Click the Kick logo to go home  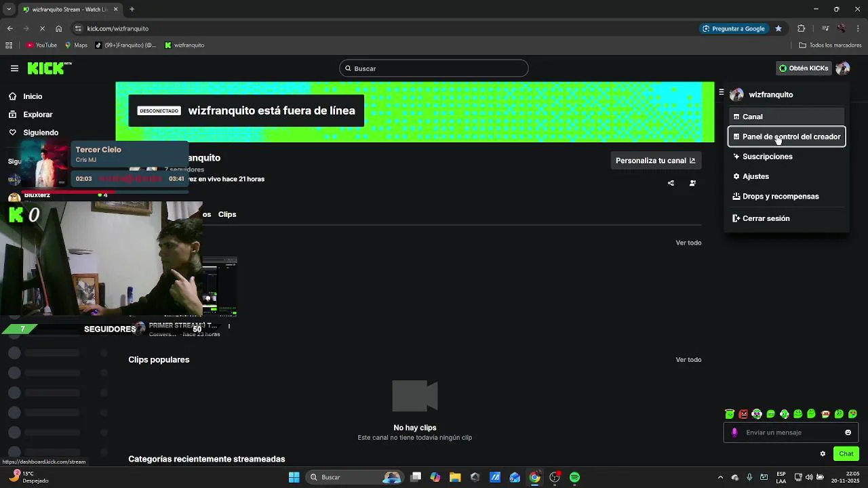click(49, 68)
